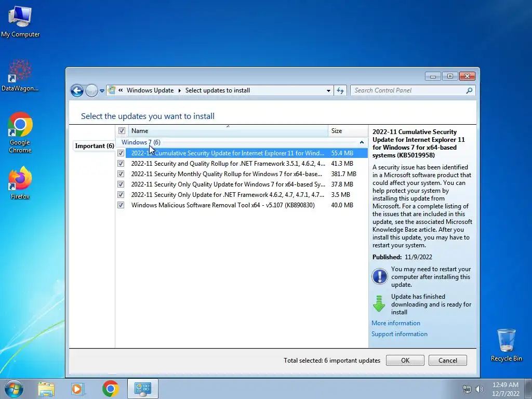The width and height of the screenshot is (532, 399).
Task: Uncheck the Security Monthly Quality Rollup update
Action: tap(121, 174)
